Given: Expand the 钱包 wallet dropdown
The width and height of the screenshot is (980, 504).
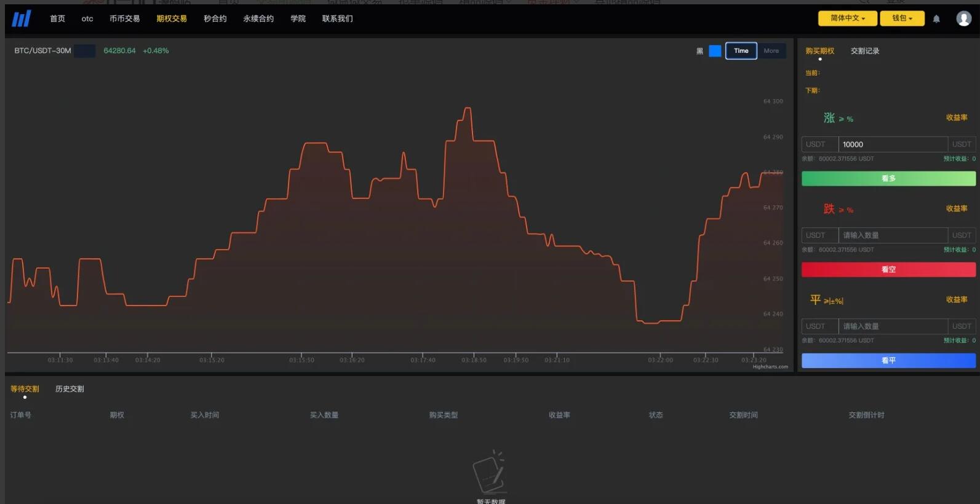Looking at the screenshot, I should (x=902, y=18).
